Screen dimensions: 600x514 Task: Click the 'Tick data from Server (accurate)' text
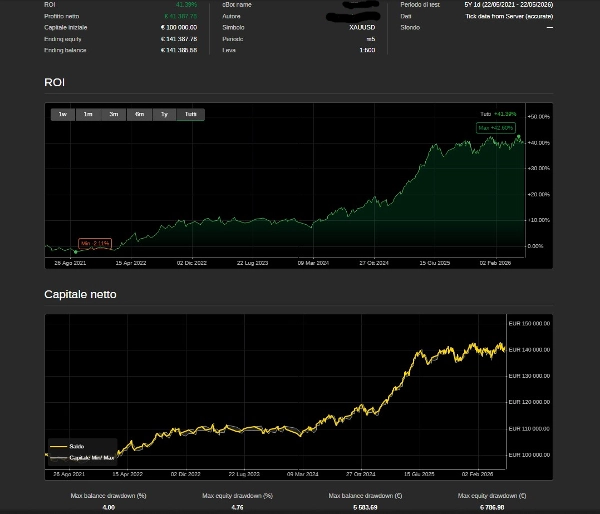click(x=509, y=16)
